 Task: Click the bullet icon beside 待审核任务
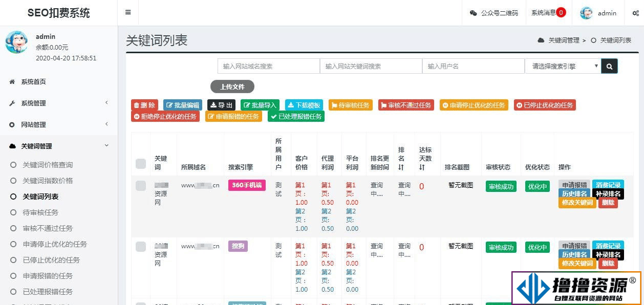tap(13, 212)
